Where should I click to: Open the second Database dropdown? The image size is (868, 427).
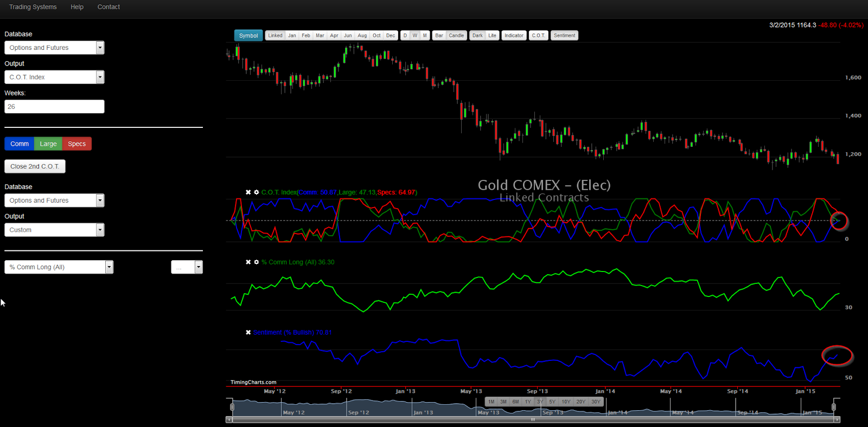coord(54,200)
